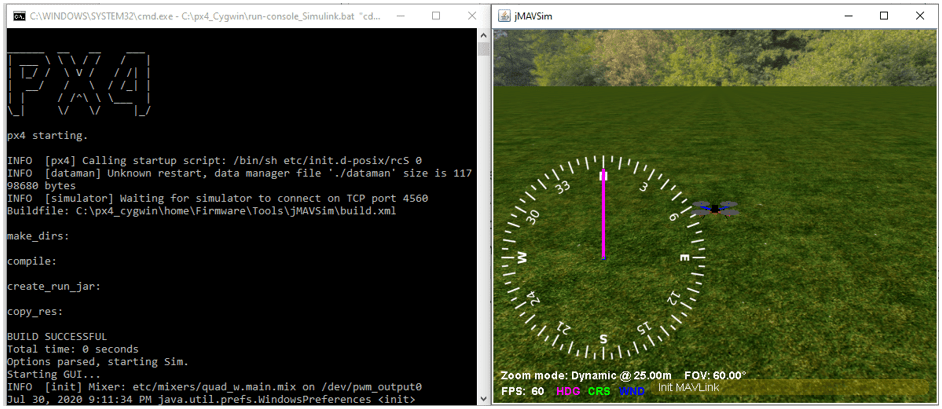Close the jMAVSim simulator window
Image resolution: width=942 pixels, height=409 pixels.
[x=920, y=16]
